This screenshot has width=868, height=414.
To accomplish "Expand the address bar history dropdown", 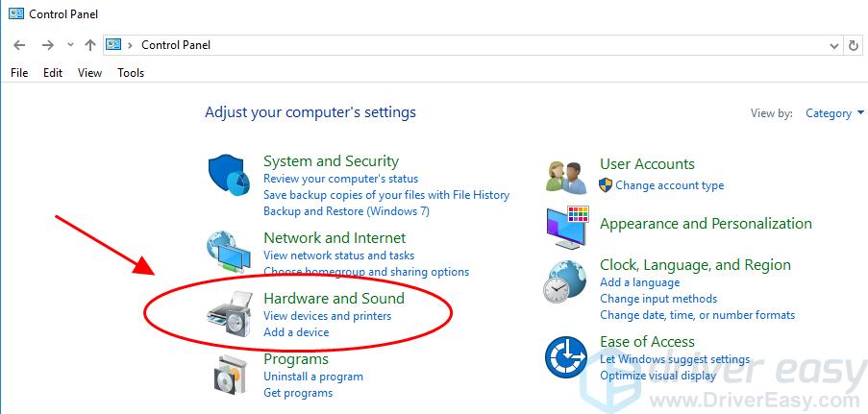I will coord(833,45).
